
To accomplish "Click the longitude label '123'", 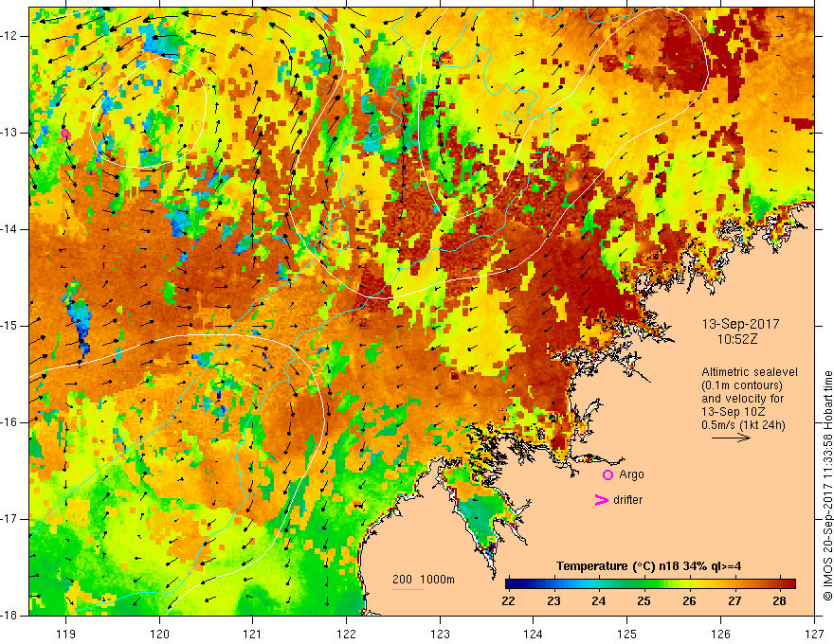I will [x=440, y=634].
